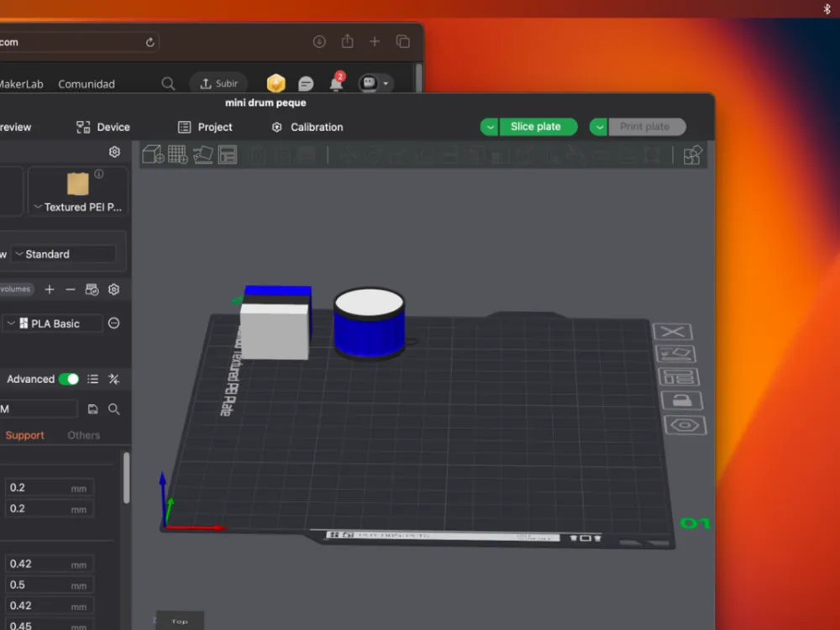Viewport: 840px width, 630px height.
Task: Click the remove plate X icon
Action: click(673, 332)
